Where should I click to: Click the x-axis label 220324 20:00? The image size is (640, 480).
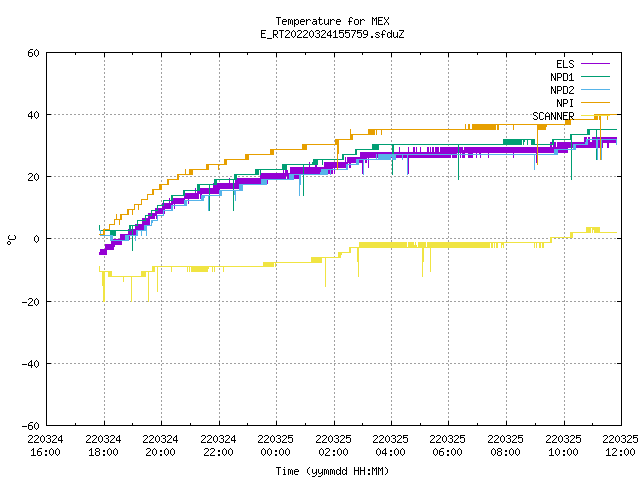[160, 446]
